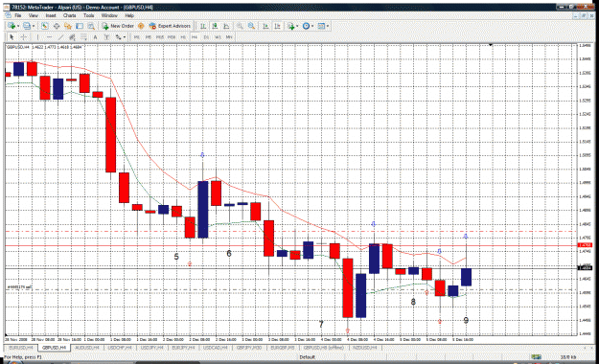Zoom in on the chart

click(240, 26)
